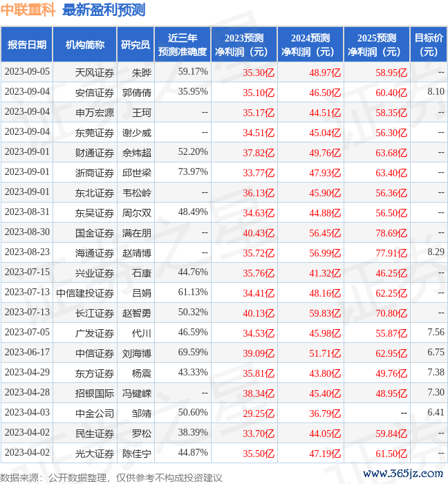This screenshot has width=448, height=484.
Task: Select the 2024预测净利润 column header
Action: (x=310, y=45)
